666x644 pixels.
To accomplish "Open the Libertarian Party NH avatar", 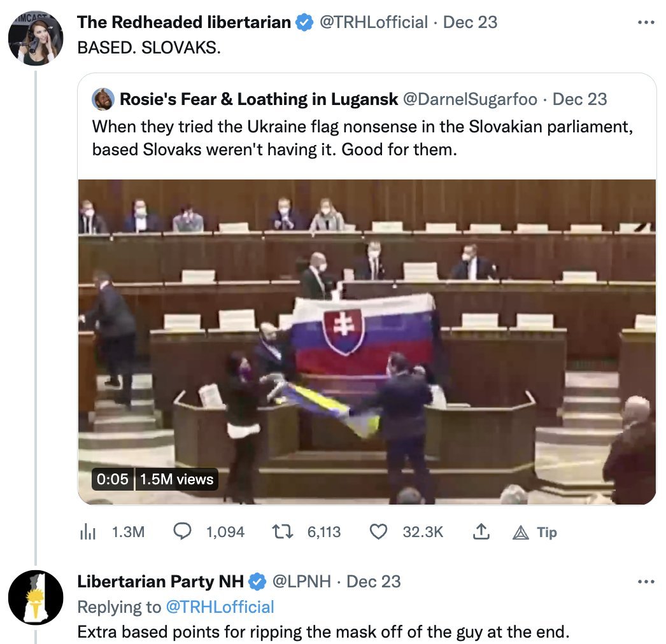I will tap(36, 598).
